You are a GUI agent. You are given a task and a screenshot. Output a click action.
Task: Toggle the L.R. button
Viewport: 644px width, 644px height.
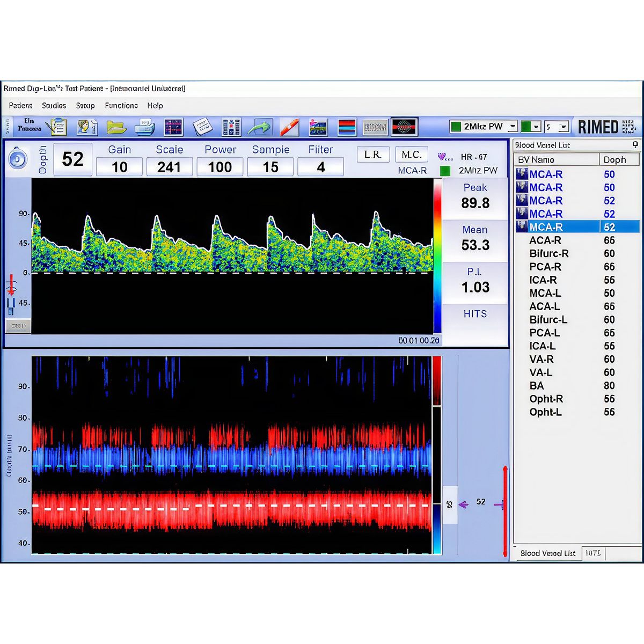tap(372, 155)
